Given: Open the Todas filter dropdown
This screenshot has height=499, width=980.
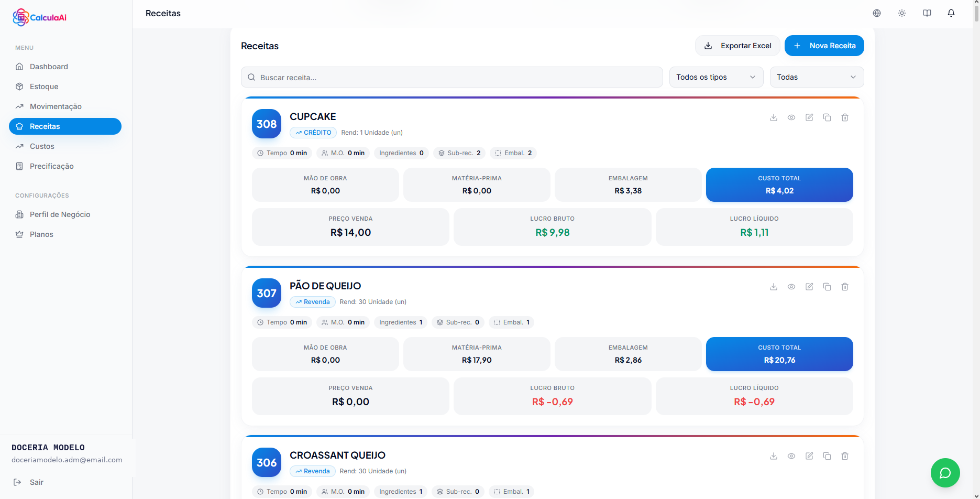Looking at the screenshot, I should (x=817, y=77).
